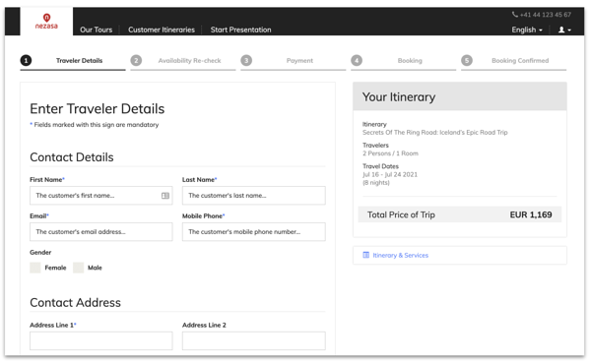Click 'Secrets Of The Ring Road' itinerary name
The width and height of the screenshot is (590, 364).
[435, 133]
